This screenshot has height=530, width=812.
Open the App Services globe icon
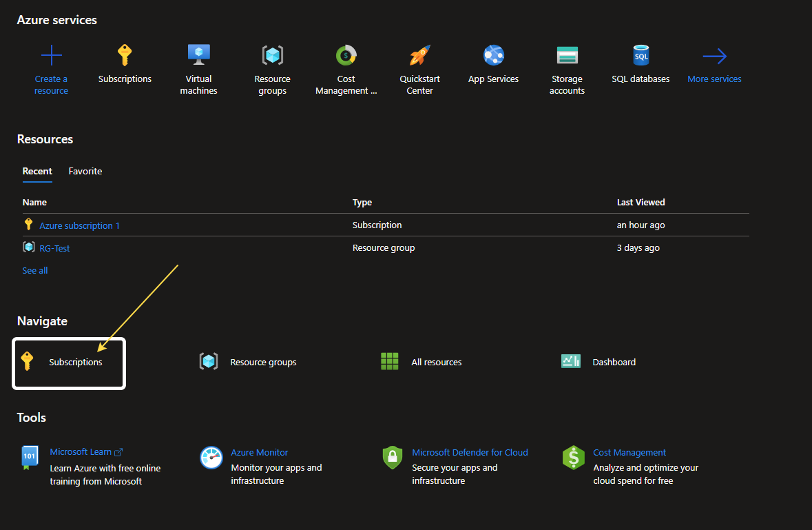click(x=493, y=54)
